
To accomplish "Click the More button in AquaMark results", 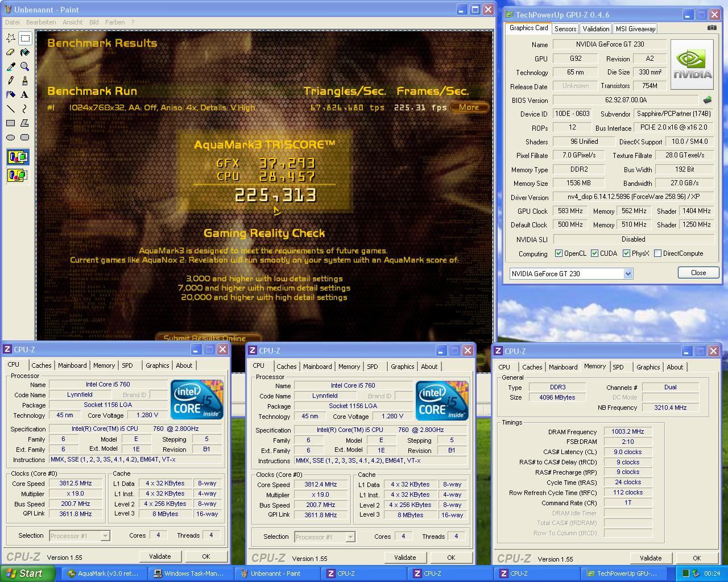I will pyautogui.click(x=469, y=107).
